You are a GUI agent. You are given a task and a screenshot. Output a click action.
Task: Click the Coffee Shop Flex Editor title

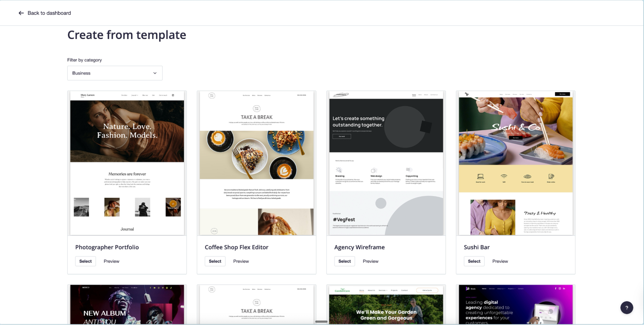(236, 247)
